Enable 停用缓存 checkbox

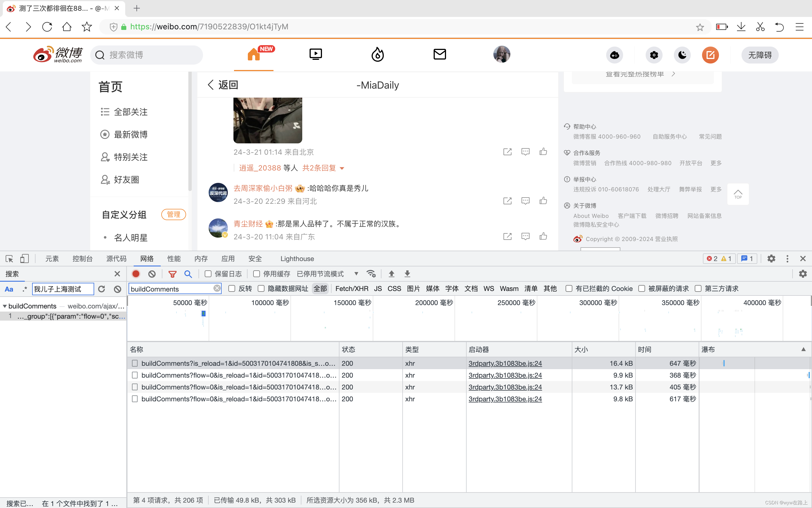tap(257, 274)
